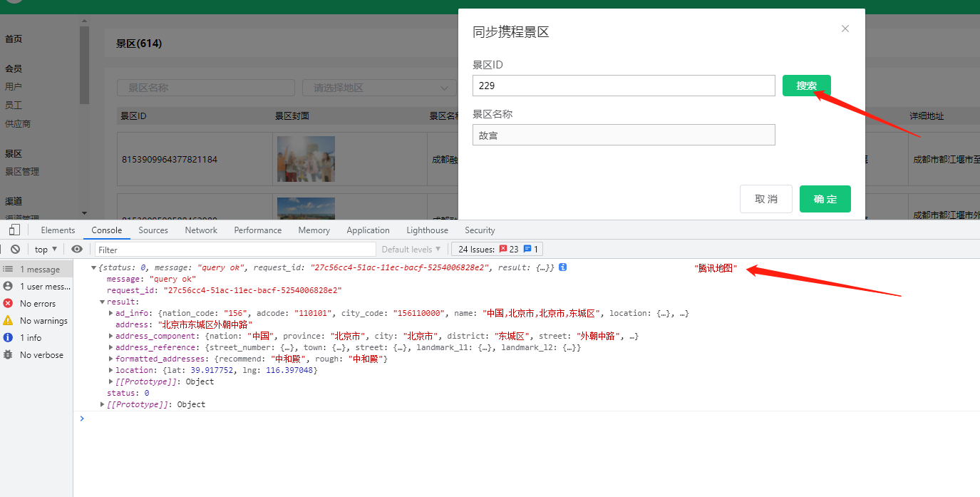Viewport: 980px width, 497px height.
Task: Click the 景区ID input containing 229
Action: click(624, 86)
